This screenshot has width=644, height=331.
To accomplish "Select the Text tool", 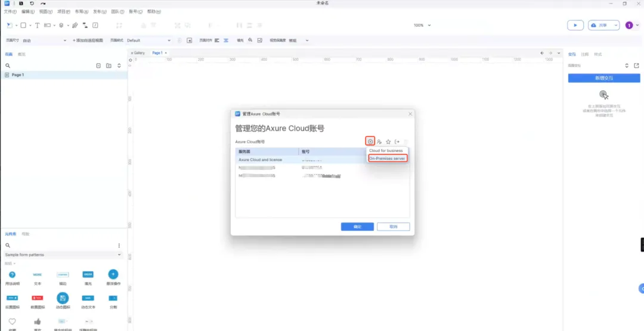I will coord(38,26).
